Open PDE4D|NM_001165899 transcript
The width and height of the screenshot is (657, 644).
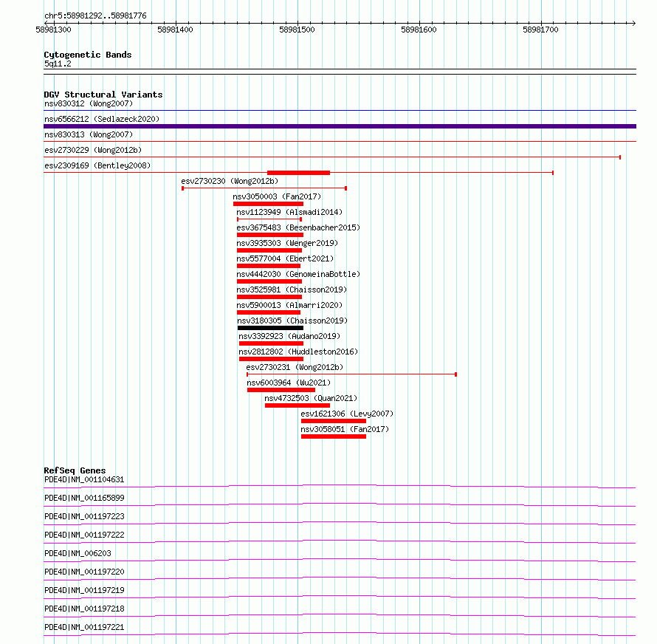coord(84,498)
